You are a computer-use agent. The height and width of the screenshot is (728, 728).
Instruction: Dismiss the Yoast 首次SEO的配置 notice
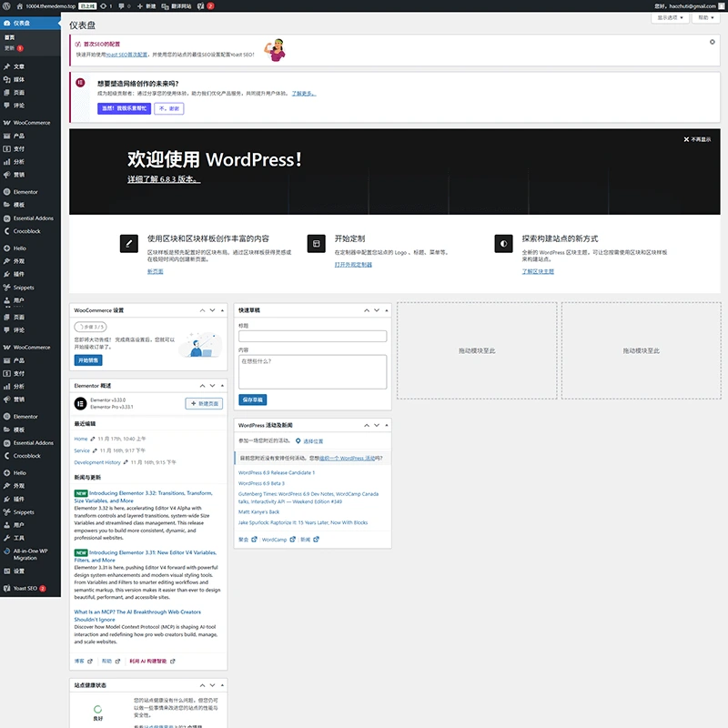(712, 42)
